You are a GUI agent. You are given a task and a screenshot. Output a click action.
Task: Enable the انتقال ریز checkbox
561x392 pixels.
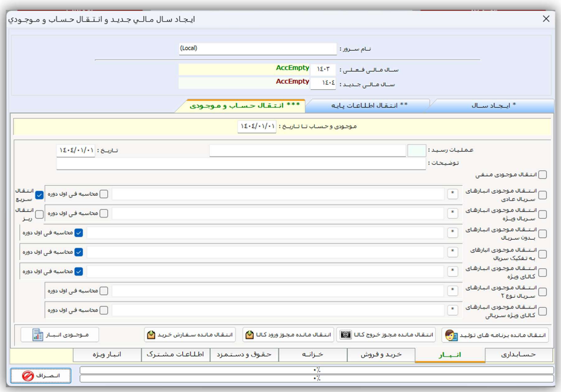pos(39,214)
